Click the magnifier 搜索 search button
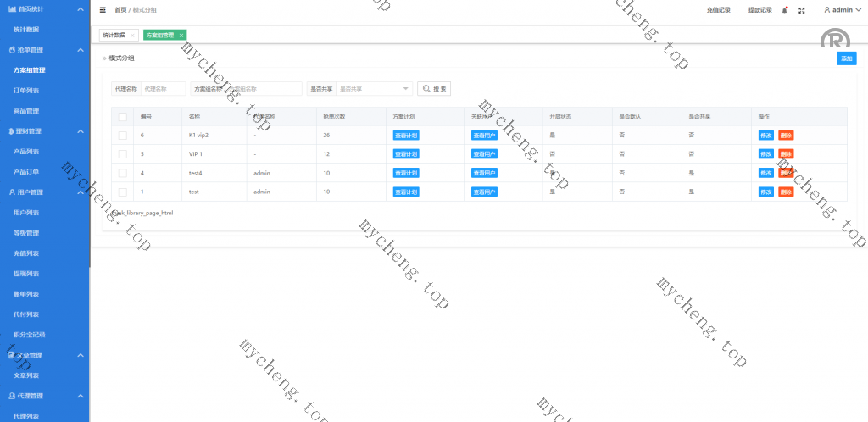868x422 pixels. pos(434,88)
